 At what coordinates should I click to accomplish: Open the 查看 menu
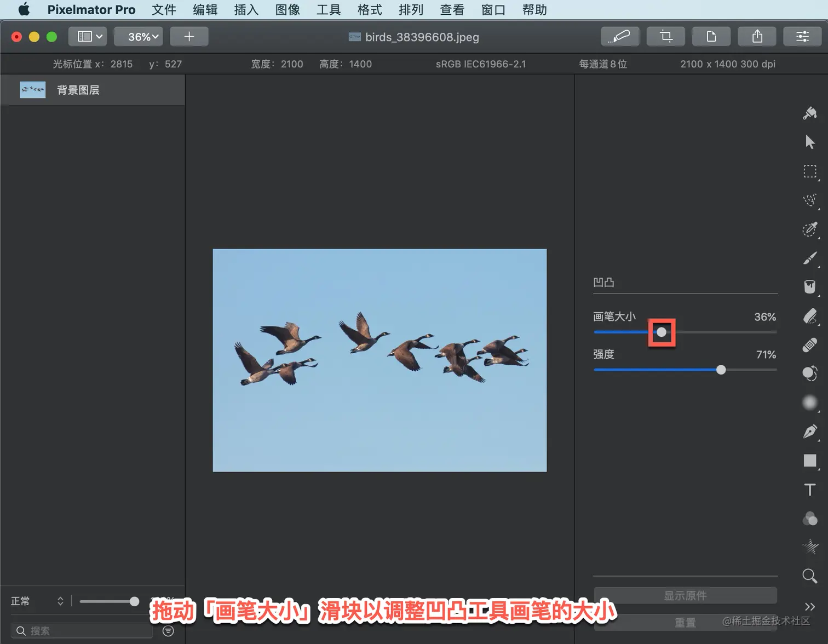pyautogui.click(x=452, y=10)
